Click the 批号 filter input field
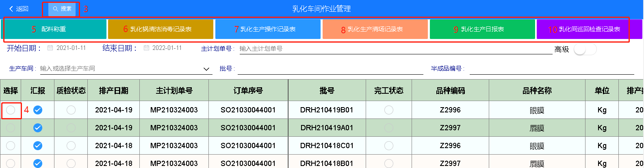 point(330,69)
